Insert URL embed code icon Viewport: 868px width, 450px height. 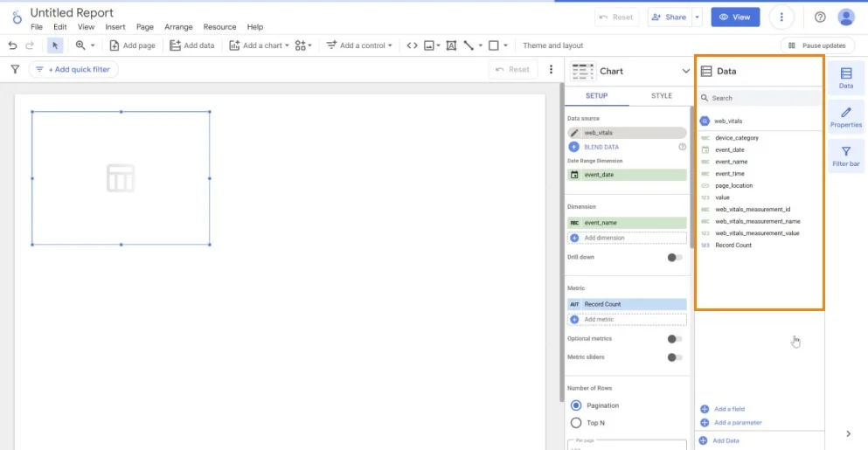click(x=412, y=45)
